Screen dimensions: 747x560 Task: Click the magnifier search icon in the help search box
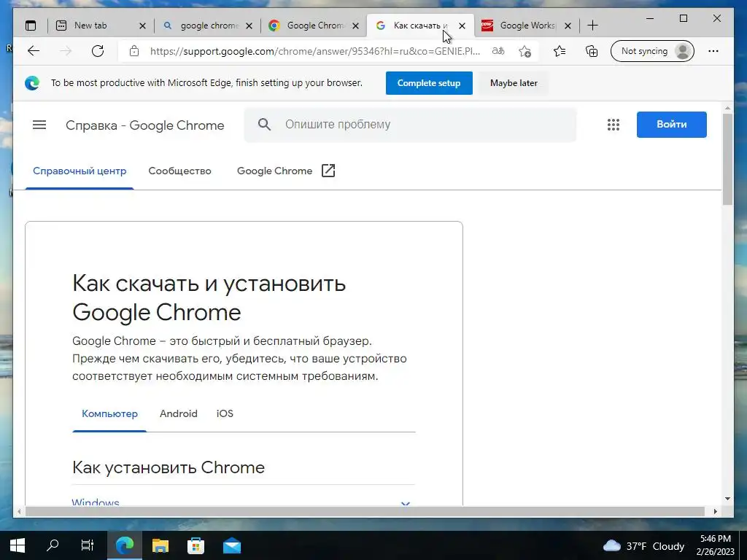click(264, 125)
